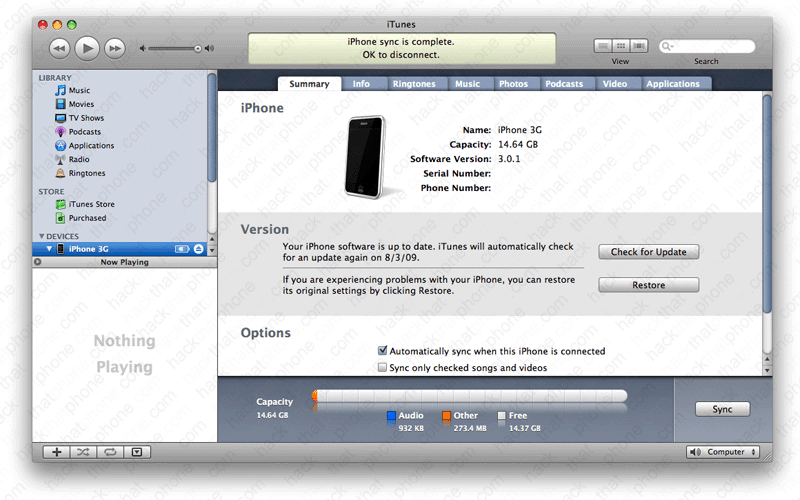Eject the iPhone 3G
This screenshot has height=500, width=800.
[x=198, y=249]
